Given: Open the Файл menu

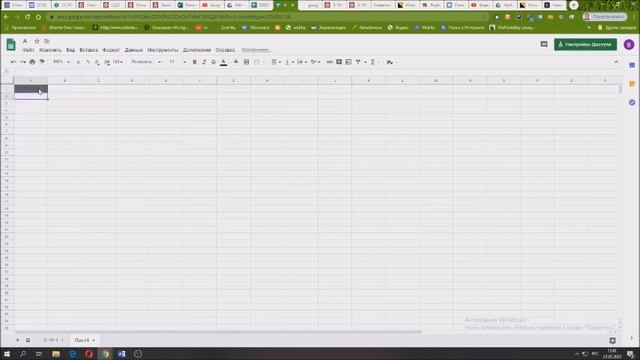Looking at the screenshot, I should 28,50.
